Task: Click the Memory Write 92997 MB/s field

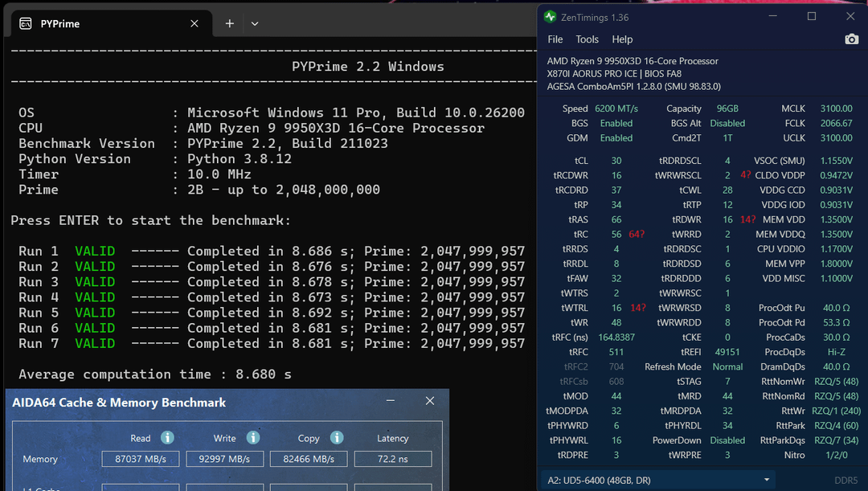Action: point(224,459)
